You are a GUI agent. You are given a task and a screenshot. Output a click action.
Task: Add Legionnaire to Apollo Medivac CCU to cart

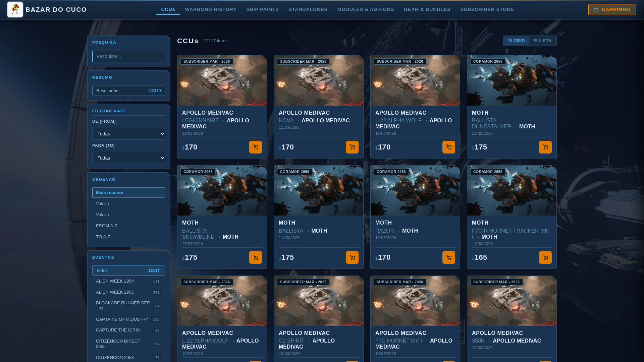coord(256,147)
